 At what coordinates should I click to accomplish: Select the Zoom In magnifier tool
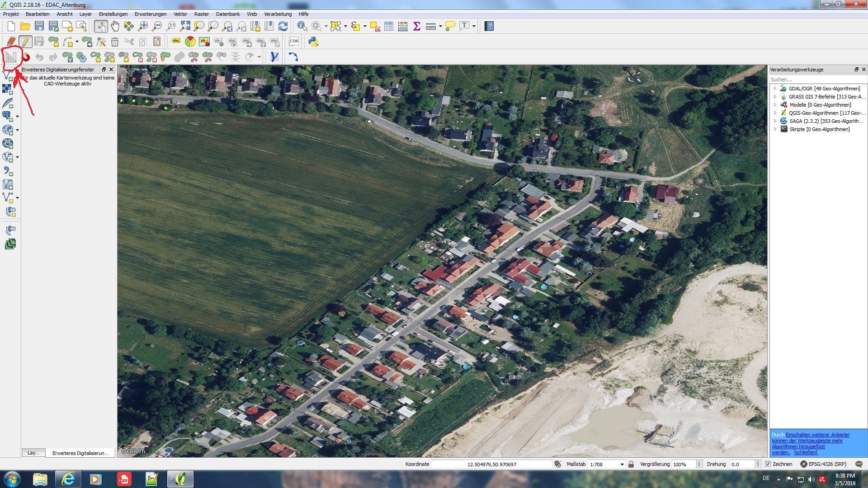(143, 26)
